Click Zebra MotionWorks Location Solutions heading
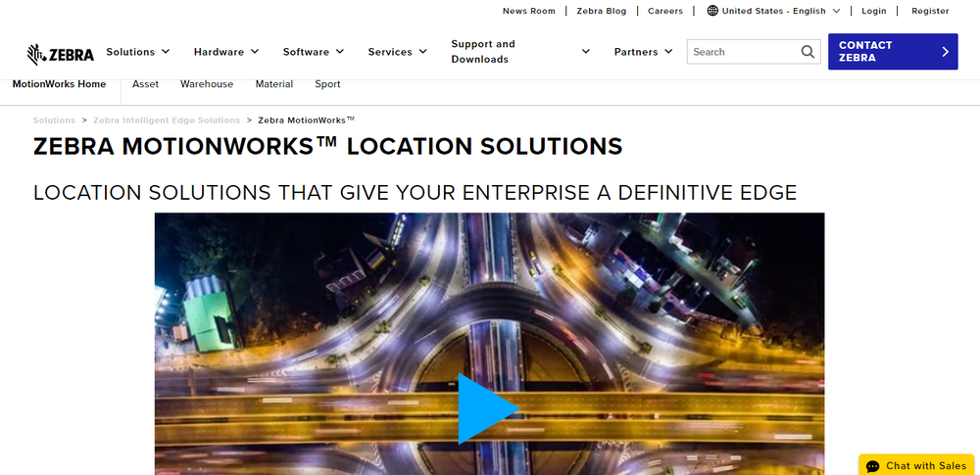Viewport: 980px width, 475px height. coord(328,146)
